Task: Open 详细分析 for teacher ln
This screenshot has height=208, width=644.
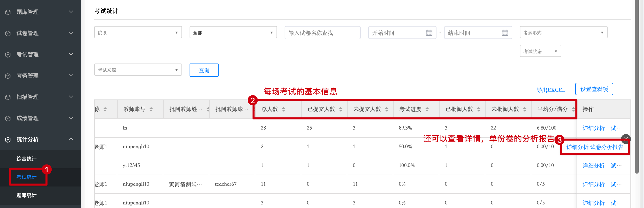Action: pos(593,128)
